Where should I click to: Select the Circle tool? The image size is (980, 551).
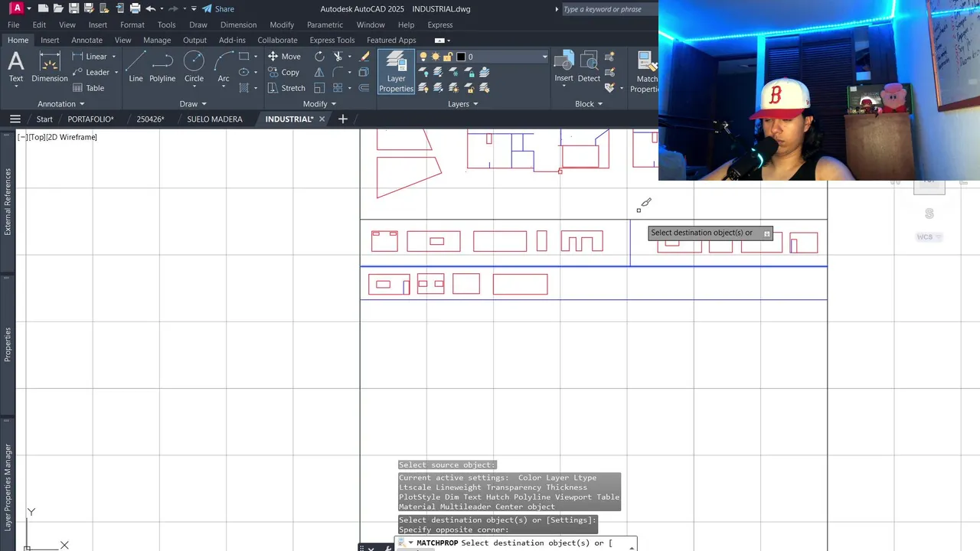click(194, 67)
